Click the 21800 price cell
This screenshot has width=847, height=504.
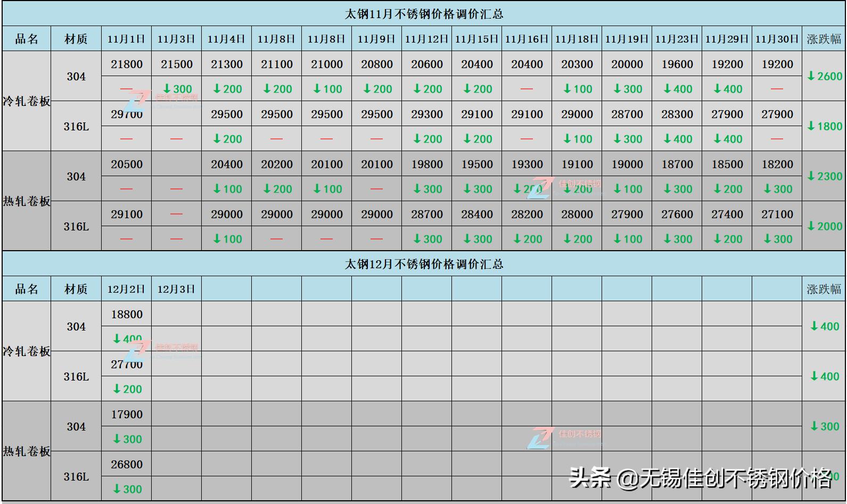[126, 64]
